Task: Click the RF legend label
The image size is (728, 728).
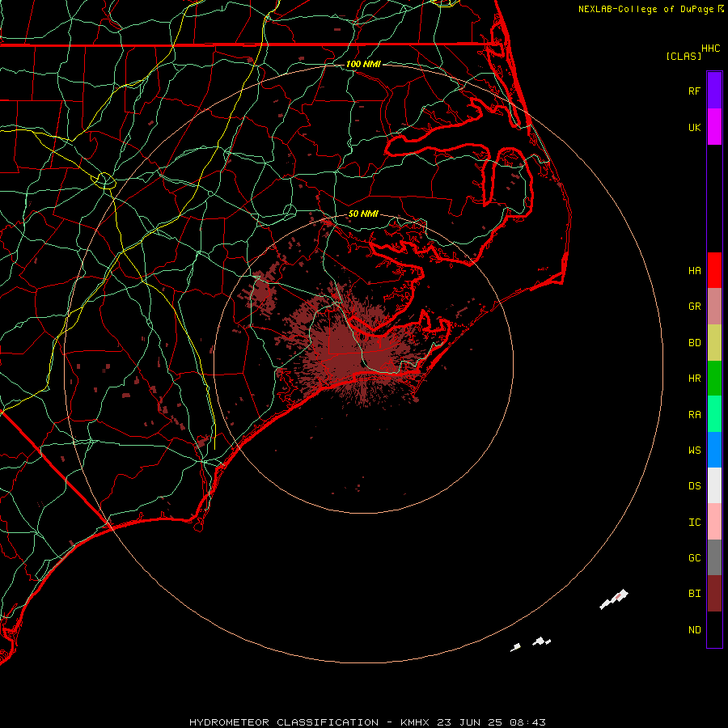Action: pyautogui.click(x=694, y=91)
